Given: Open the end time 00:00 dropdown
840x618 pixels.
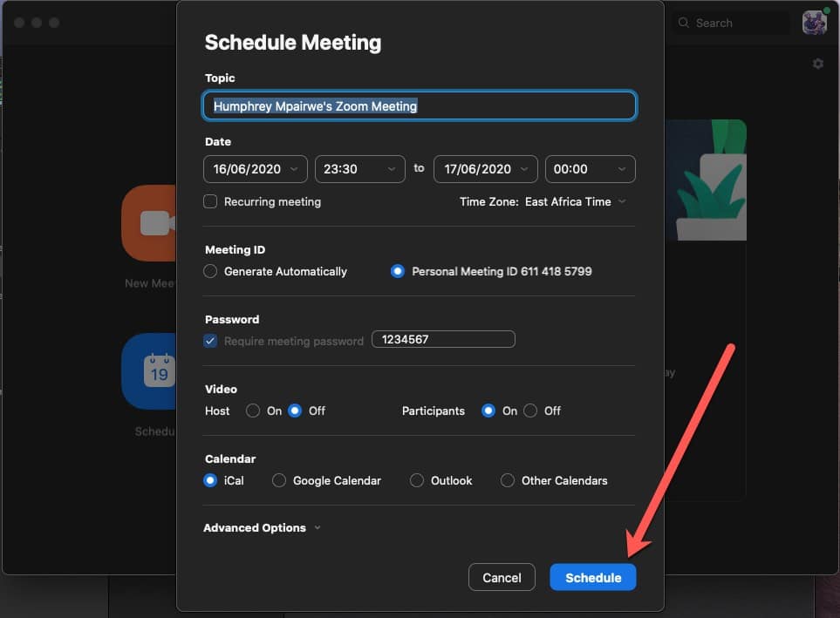Looking at the screenshot, I should [x=591, y=169].
